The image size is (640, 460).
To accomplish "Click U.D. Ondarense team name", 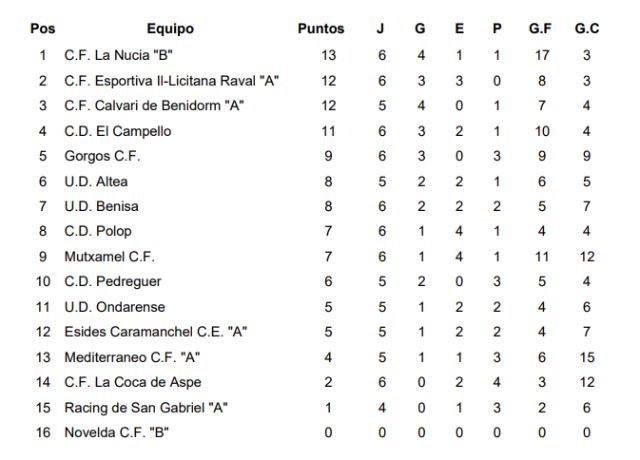I will (115, 307).
